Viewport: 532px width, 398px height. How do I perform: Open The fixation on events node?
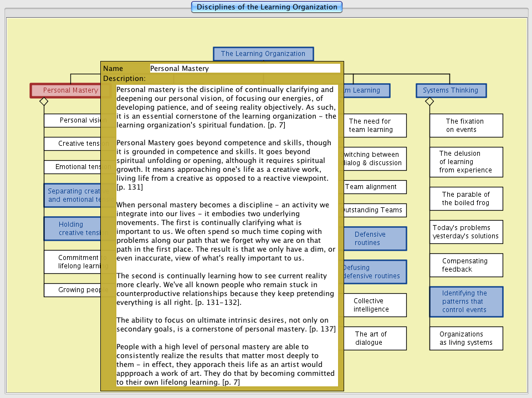click(x=465, y=125)
